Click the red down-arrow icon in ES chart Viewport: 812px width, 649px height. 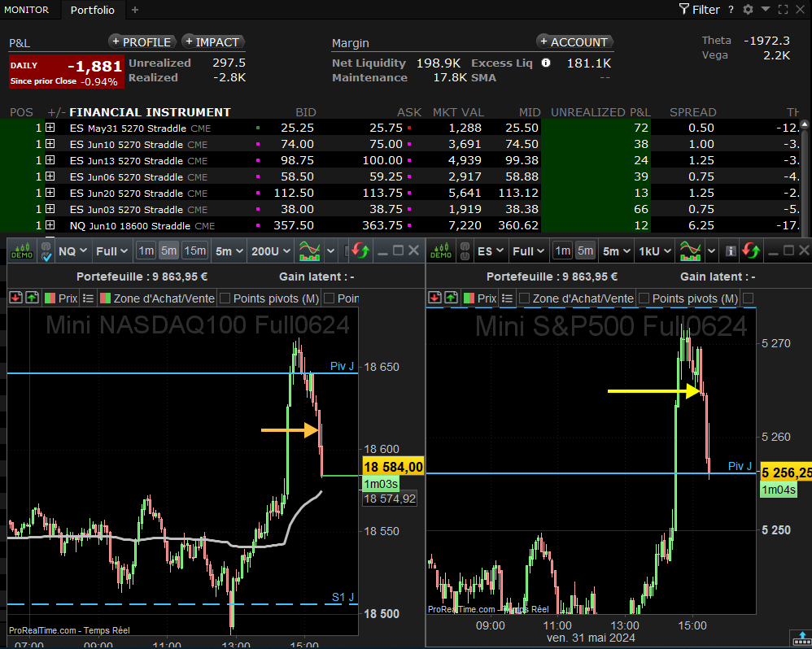coord(435,298)
